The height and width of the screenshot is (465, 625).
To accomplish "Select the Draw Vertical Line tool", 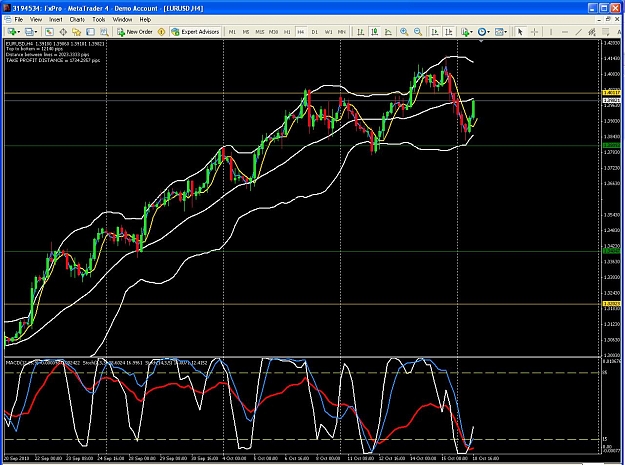I will (x=551, y=32).
